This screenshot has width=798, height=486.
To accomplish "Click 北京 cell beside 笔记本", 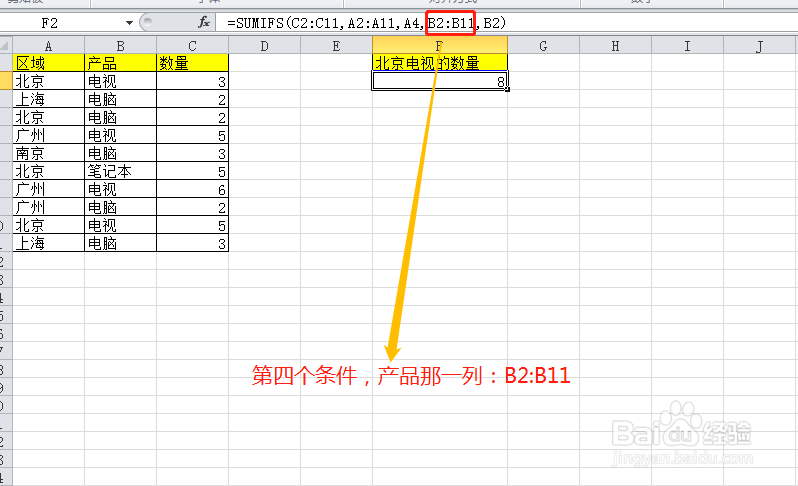I will click(x=48, y=171).
